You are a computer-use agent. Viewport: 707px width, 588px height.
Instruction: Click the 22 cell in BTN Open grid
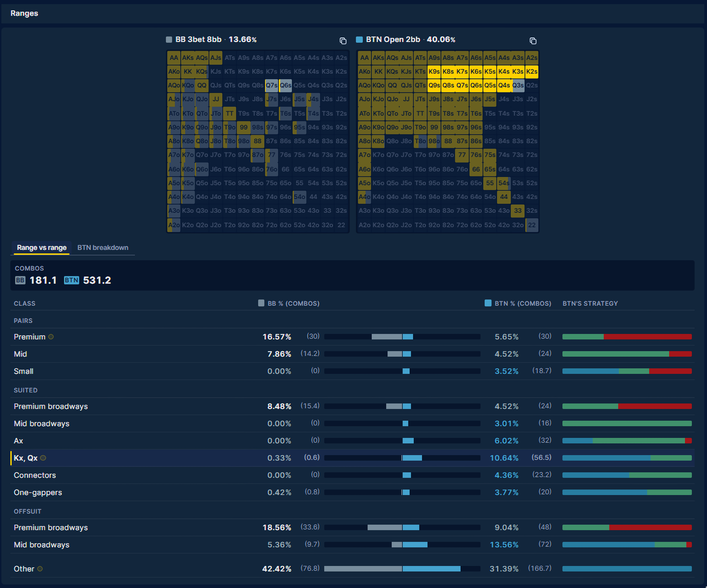click(x=532, y=225)
